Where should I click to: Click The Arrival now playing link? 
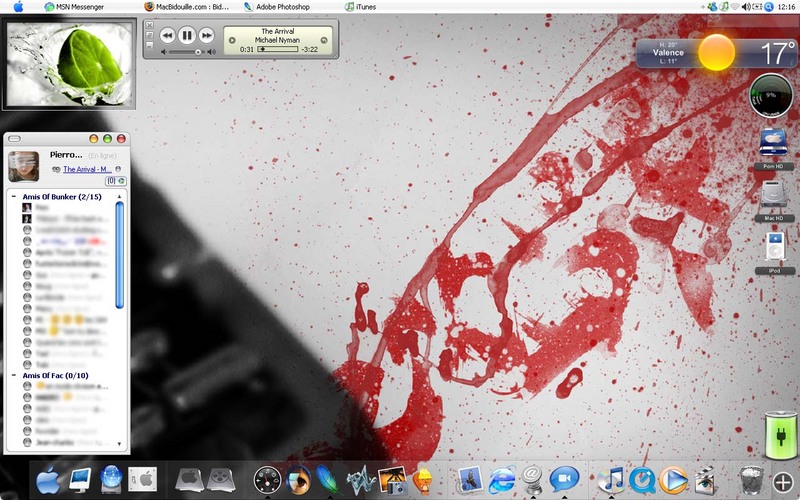(x=85, y=169)
